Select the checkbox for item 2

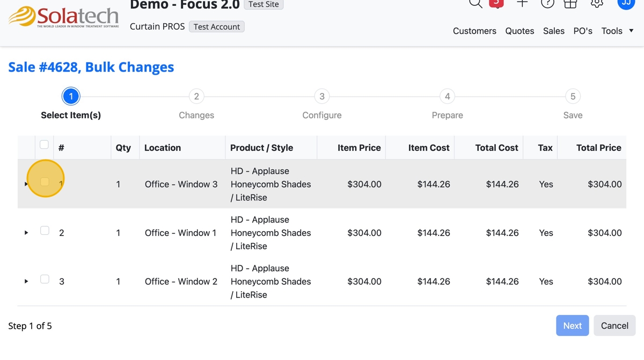pyautogui.click(x=45, y=231)
